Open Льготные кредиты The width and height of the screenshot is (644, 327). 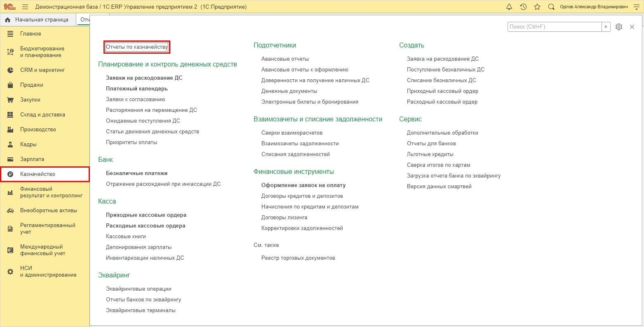(x=430, y=154)
